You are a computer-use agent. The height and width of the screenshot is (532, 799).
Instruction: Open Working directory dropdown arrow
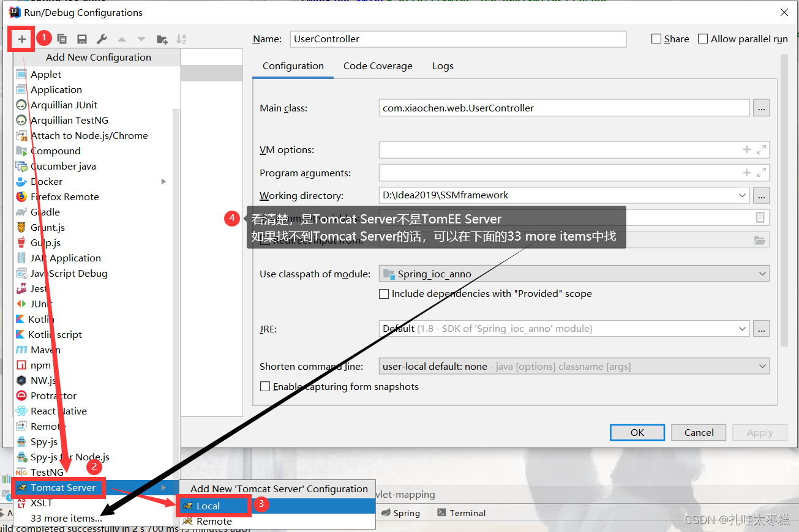tap(742, 195)
